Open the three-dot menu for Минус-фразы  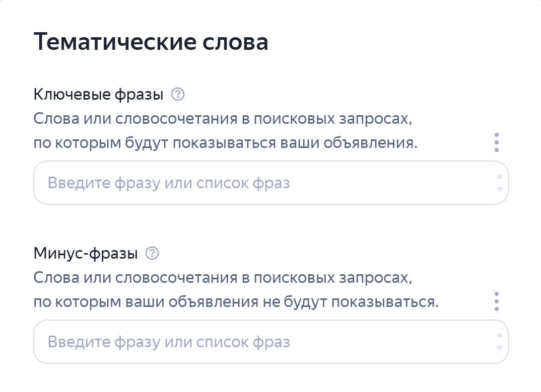[497, 301]
